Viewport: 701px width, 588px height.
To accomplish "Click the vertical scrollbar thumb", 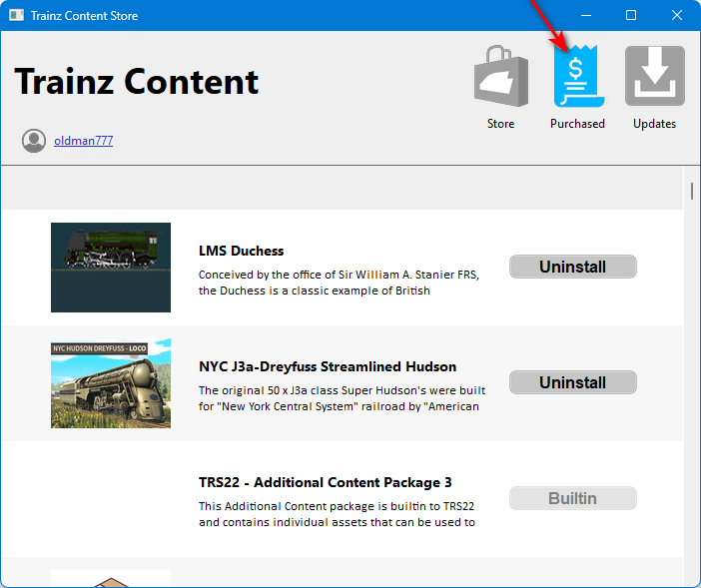I will [692, 192].
